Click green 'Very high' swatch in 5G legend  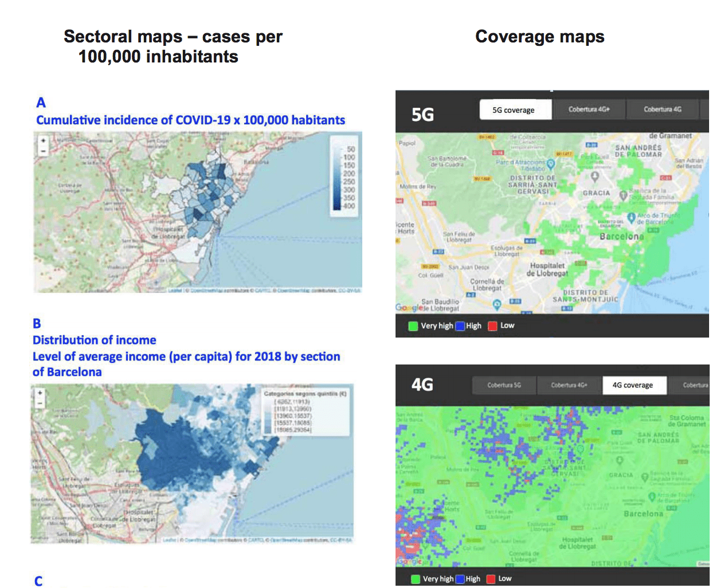[413, 326]
